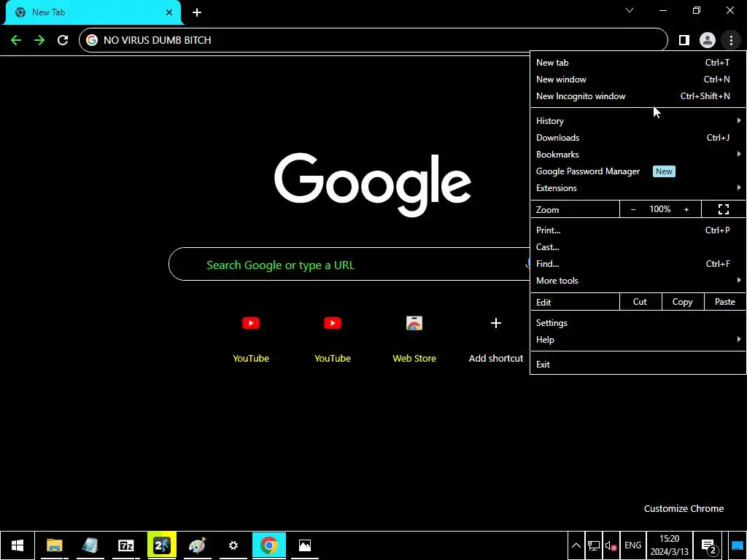747x560 pixels.
Task: Expand the More tools submenu
Action: click(638, 281)
